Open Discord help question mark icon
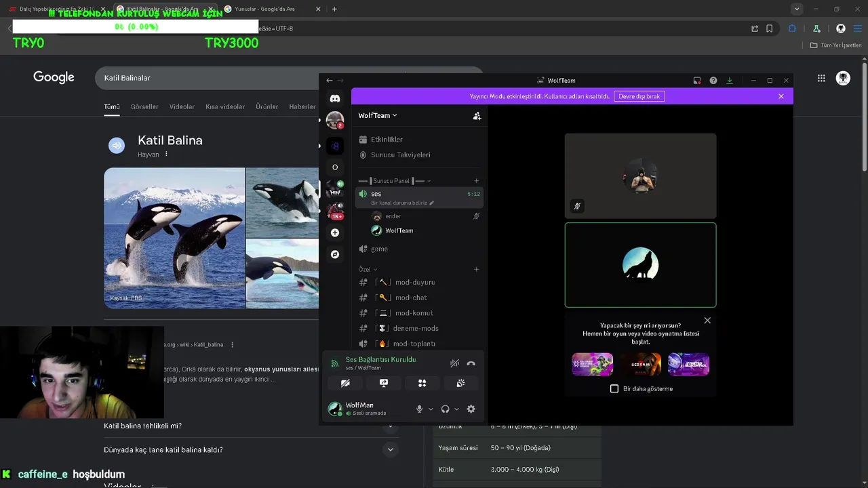868x488 pixels. point(713,81)
